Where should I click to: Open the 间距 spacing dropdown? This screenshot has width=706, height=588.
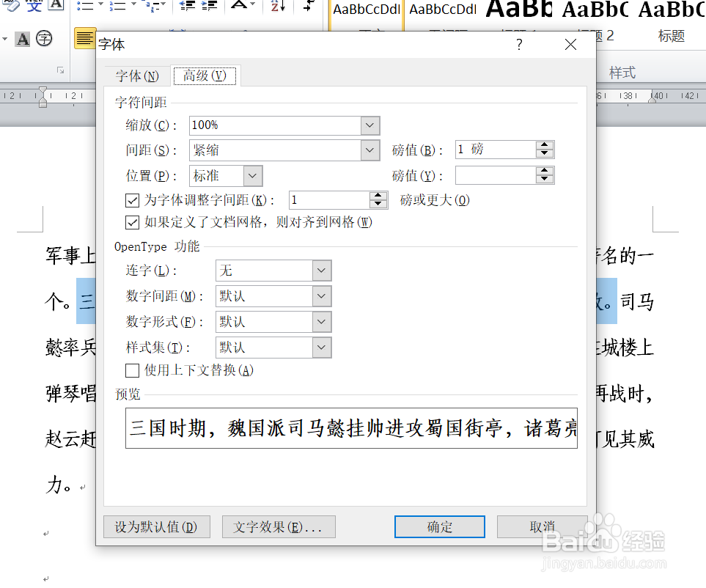click(369, 150)
